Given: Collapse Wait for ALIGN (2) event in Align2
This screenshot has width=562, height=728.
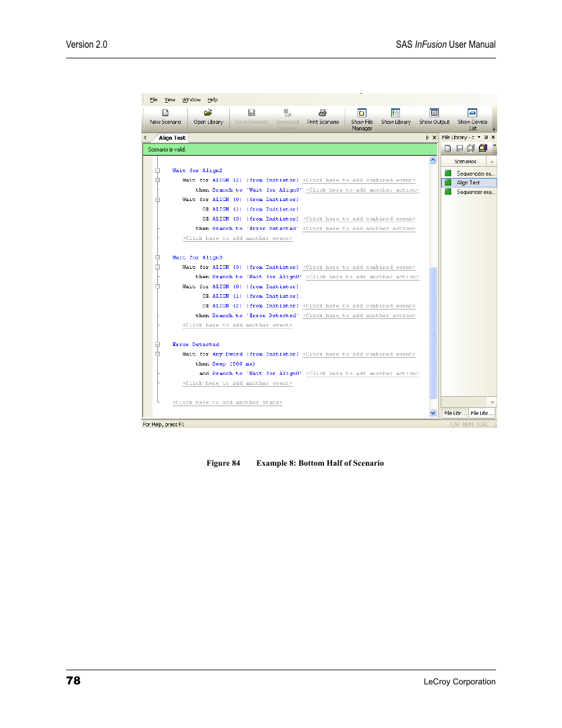Looking at the screenshot, I should 158,180.
